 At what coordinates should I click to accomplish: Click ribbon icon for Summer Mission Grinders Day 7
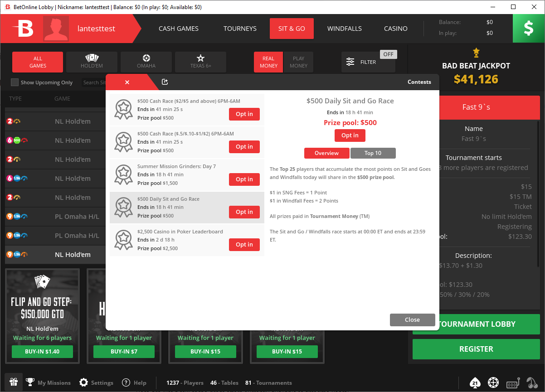(123, 174)
